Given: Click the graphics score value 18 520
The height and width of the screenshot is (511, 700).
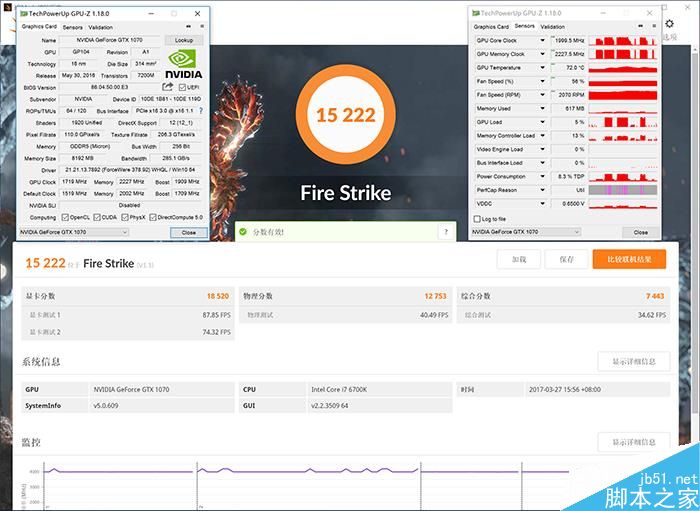Looking at the screenshot, I should coord(218,296).
